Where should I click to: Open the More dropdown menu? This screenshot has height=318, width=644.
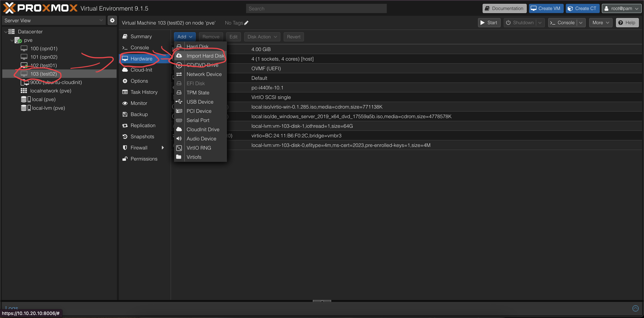(x=601, y=22)
